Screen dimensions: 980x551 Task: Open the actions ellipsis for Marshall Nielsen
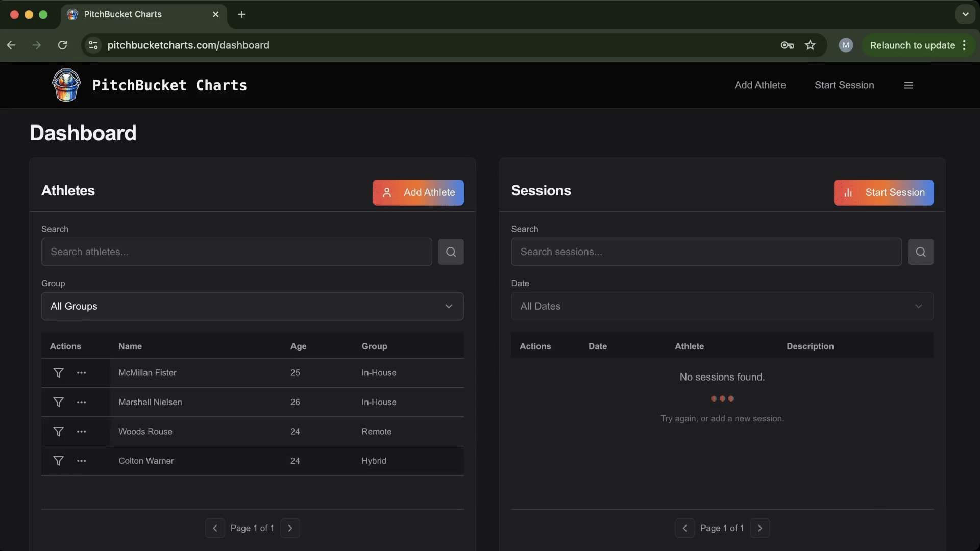[81, 402]
